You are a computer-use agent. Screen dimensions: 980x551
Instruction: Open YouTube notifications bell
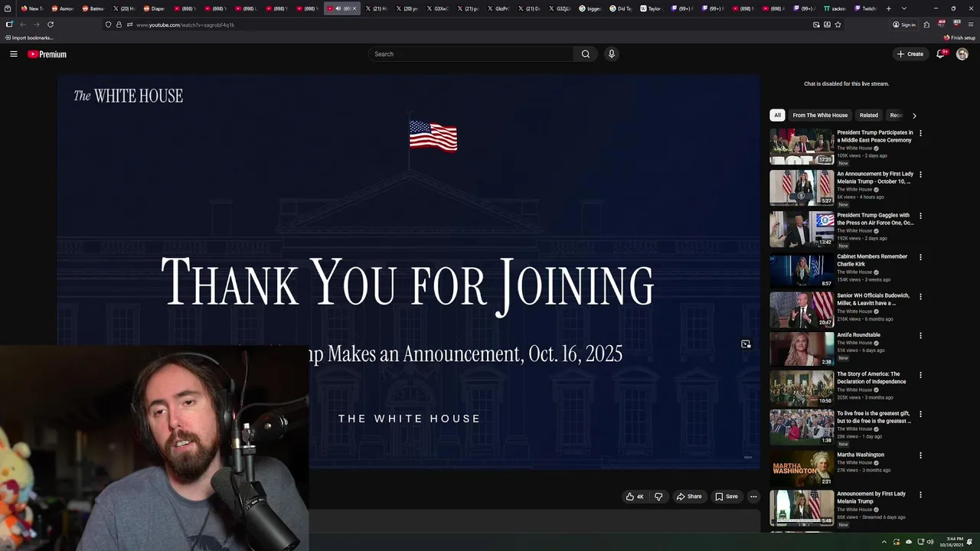941,54
